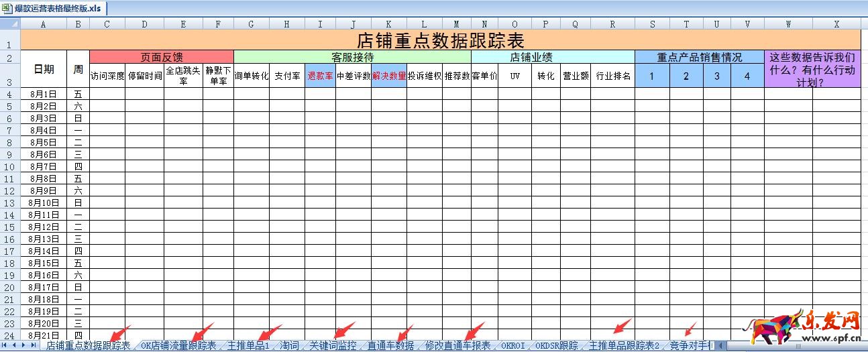Viewport: 868px width, 352px height.
Task: Click the 询单转化 column header cell
Action: pyautogui.click(x=252, y=76)
